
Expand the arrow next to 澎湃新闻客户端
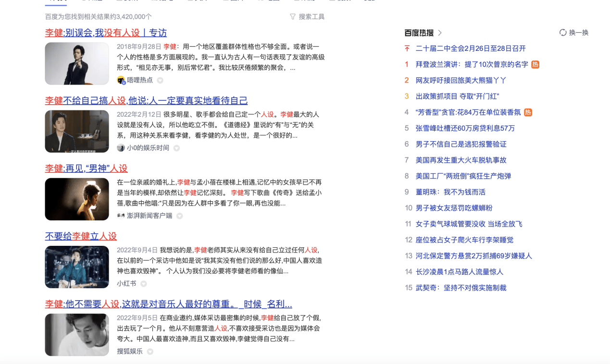(179, 216)
